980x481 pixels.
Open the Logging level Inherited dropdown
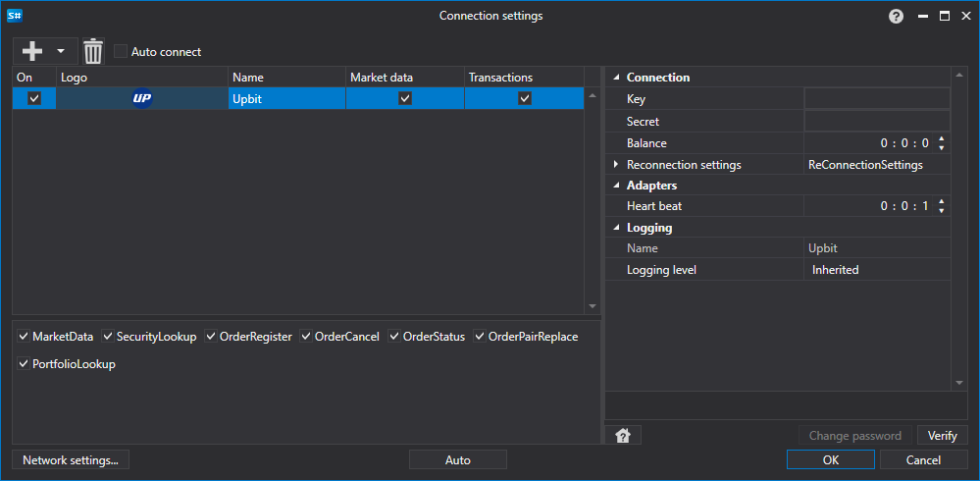[877, 270]
